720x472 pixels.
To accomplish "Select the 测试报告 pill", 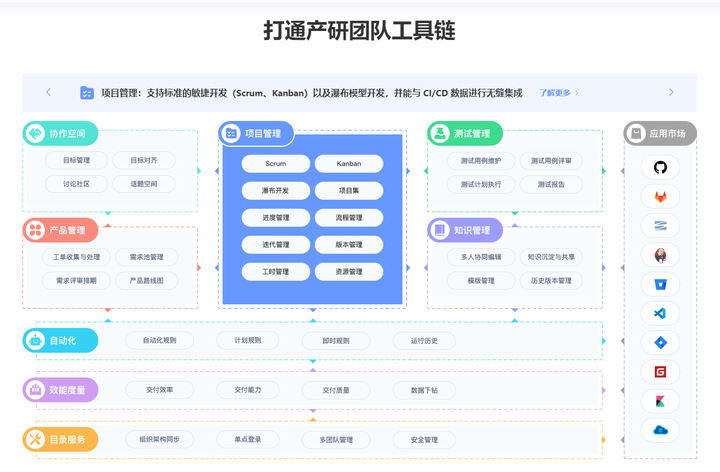I will click(551, 184).
